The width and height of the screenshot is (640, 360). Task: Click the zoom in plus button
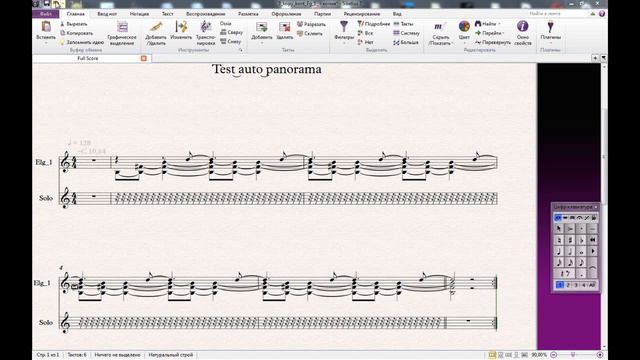[x=600, y=355]
